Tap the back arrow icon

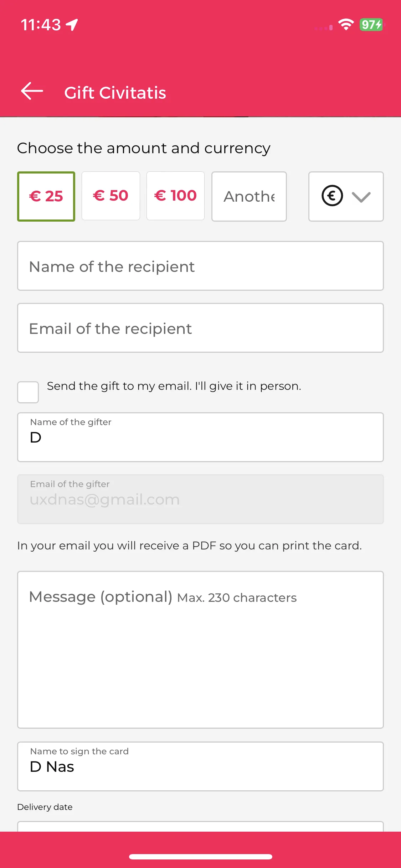[32, 91]
